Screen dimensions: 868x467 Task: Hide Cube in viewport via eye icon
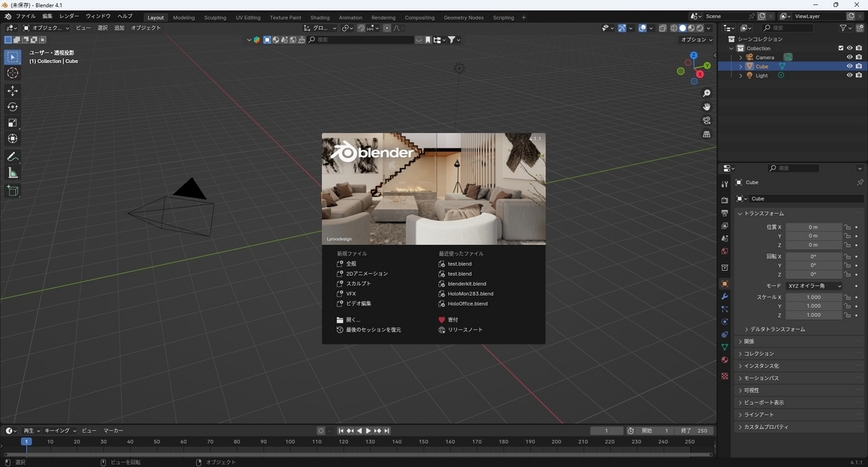point(850,66)
